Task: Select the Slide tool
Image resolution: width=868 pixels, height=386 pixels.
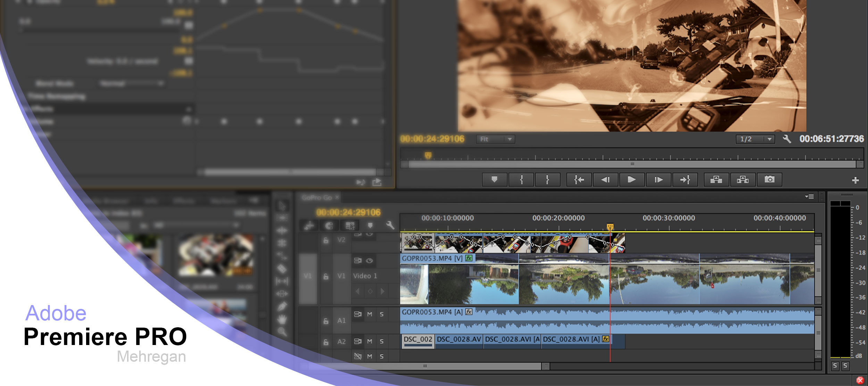Action: [282, 294]
